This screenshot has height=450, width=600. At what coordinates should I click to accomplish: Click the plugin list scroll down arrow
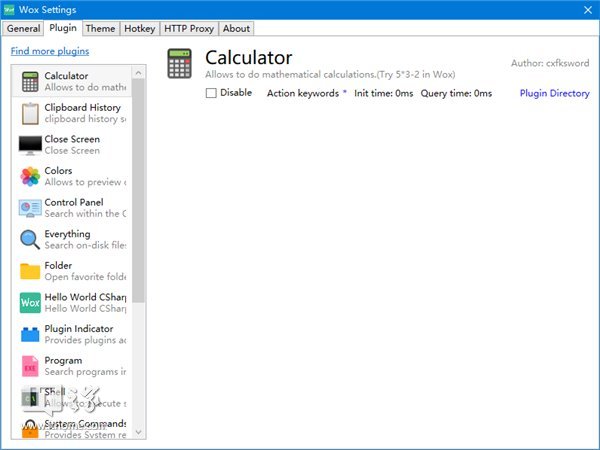(139, 432)
